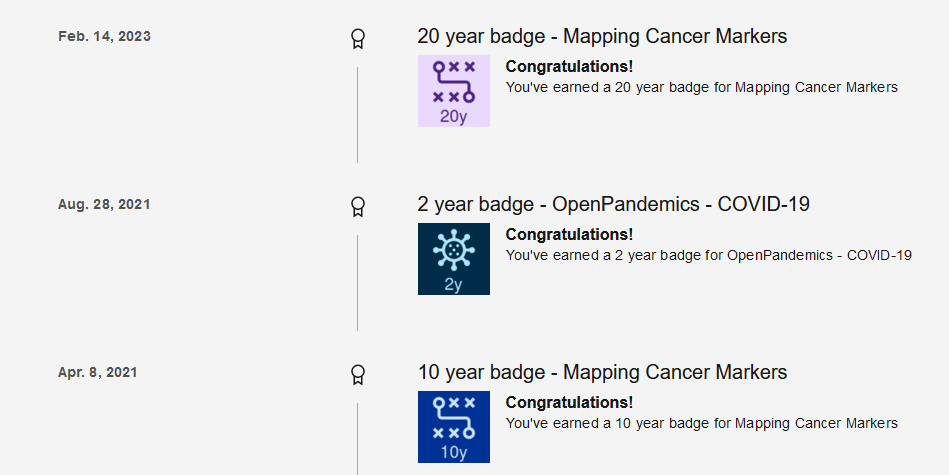Screen dimensions: 949x475
Task: Click 'You've earned a 10 year badge' description
Action: [x=701, y=423]
